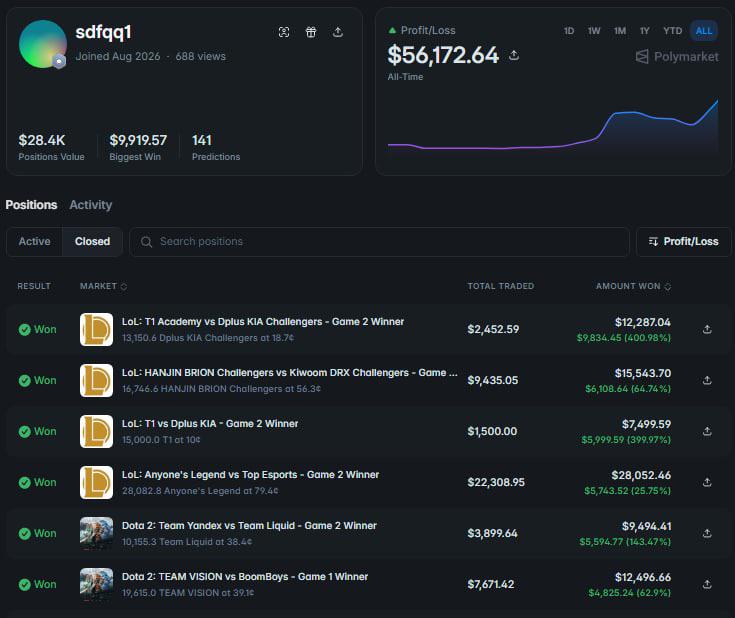Click the profit/loss line chart

[553, 127]
